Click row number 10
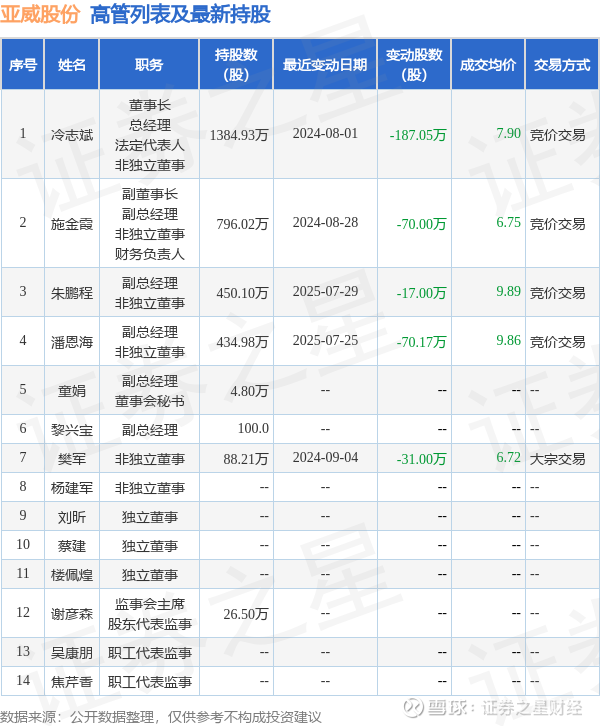 pos(23,544)
